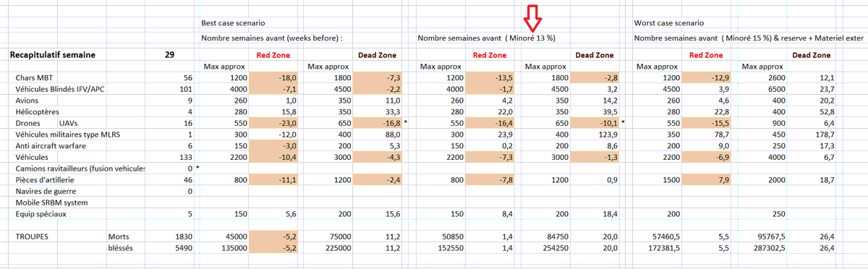Select the TROUPES row label
Screen dimensions: 868x269
pyautogui.click(x=35, y=236)
